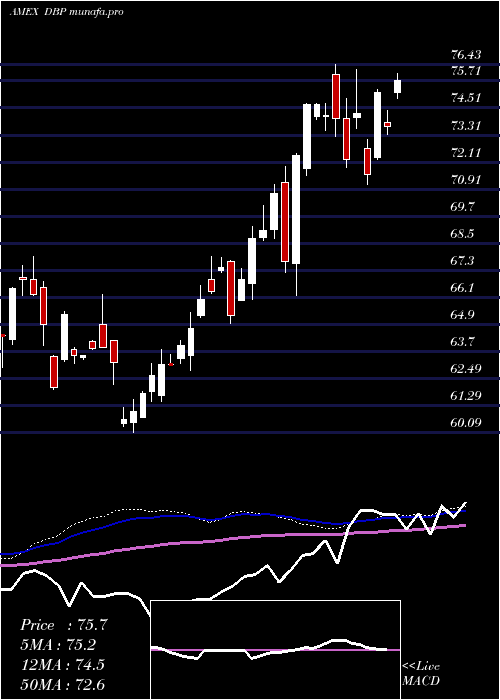Click the 69.7 price axis label
500x700 pixels.
pos(463,207)
